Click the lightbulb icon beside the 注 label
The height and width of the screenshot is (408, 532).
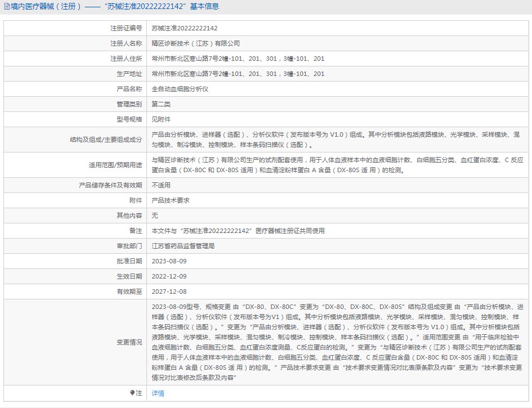point(132,393)
